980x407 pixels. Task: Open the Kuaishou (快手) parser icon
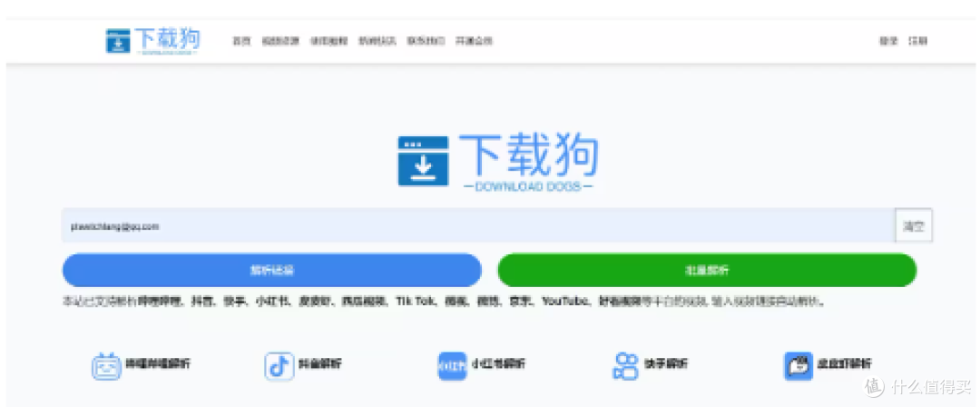[625, 366]
